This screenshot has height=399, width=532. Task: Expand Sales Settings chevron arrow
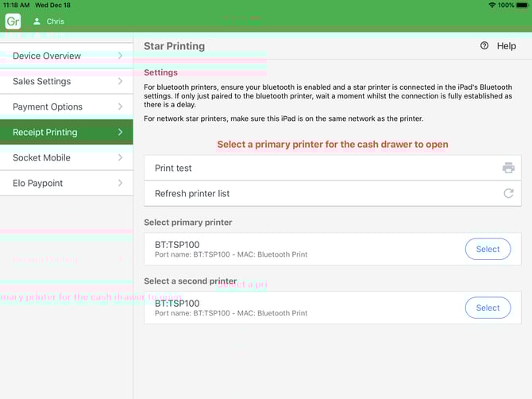120,81
